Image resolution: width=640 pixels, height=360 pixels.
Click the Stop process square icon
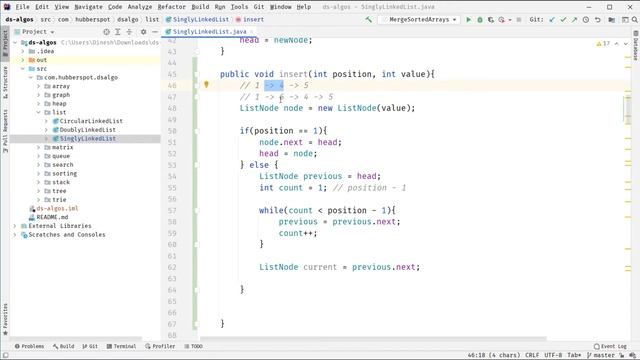pyautogui.click(x=519, y=20)
